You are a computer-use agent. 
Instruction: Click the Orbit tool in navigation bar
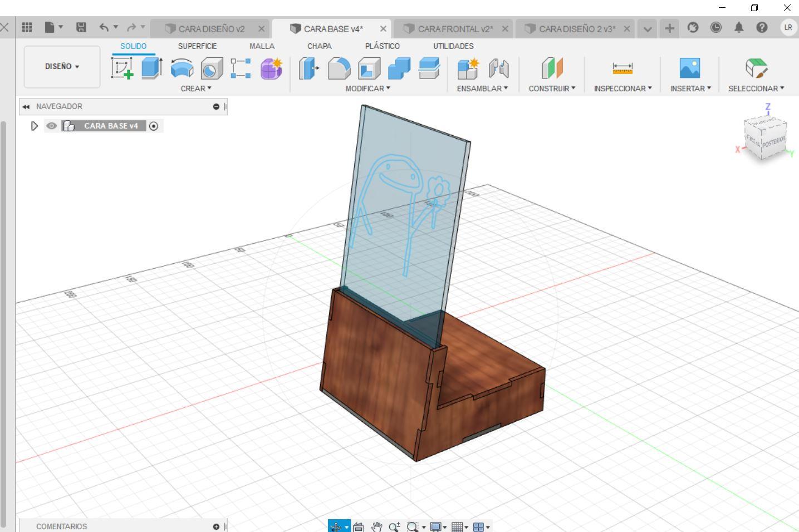click(x=335, y=526)
